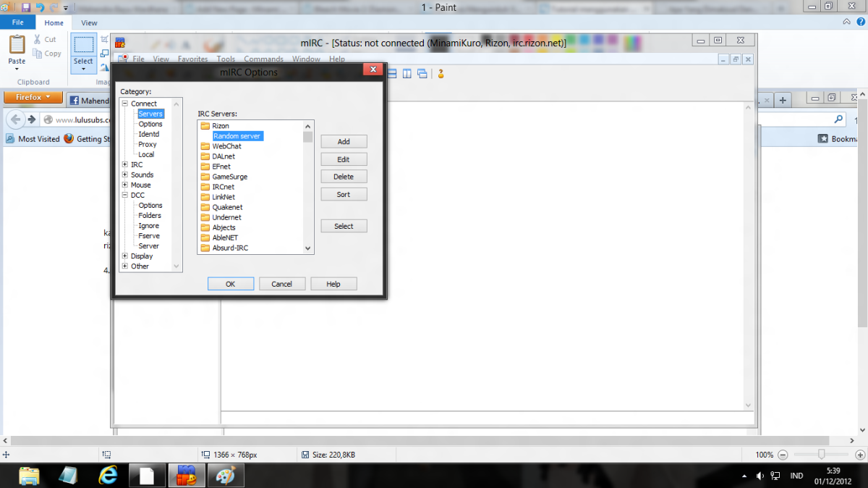Open Paint's File tab
The image size is (868, 488).
pos(17,23)
